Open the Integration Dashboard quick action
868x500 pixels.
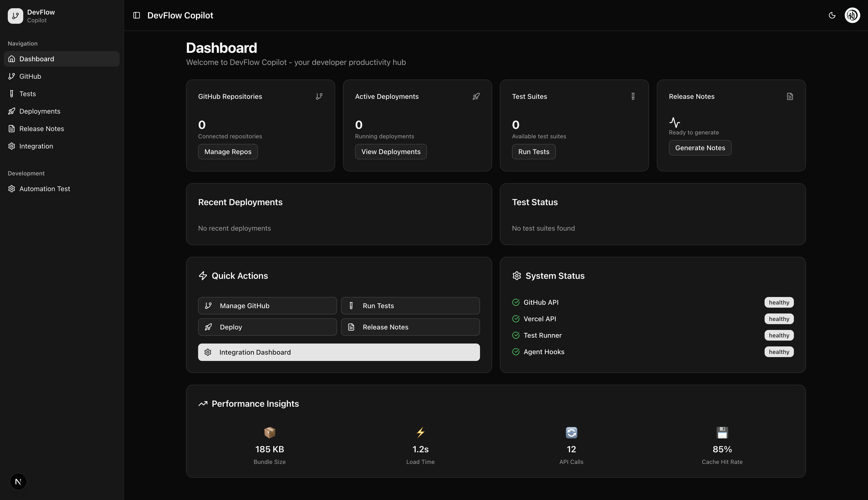pyautogui.click(x=339, y=352)
